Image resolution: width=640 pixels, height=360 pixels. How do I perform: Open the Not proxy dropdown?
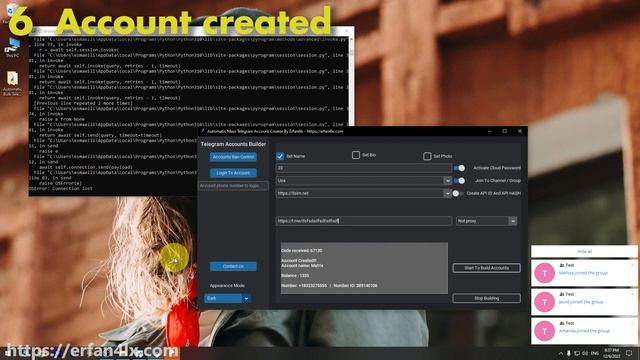(513, 221)
